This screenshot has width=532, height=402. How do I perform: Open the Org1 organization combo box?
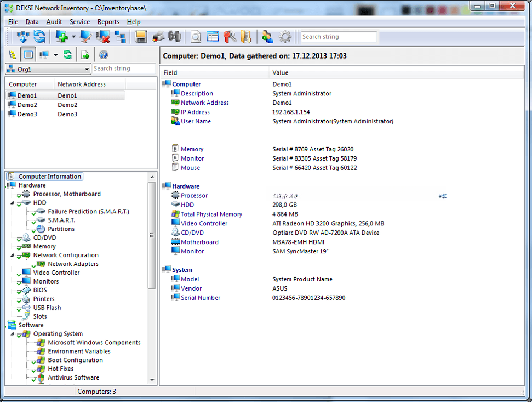point(48,69)
